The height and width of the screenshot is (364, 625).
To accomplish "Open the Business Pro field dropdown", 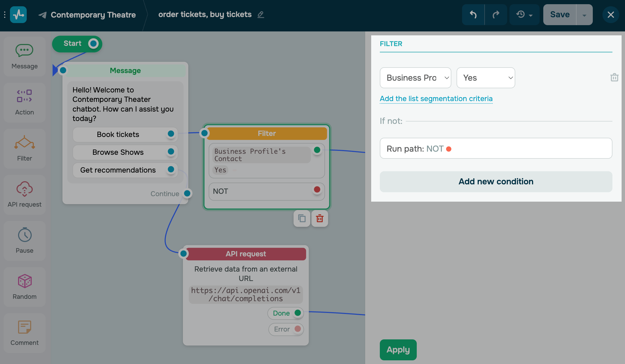I will (415, 78).
